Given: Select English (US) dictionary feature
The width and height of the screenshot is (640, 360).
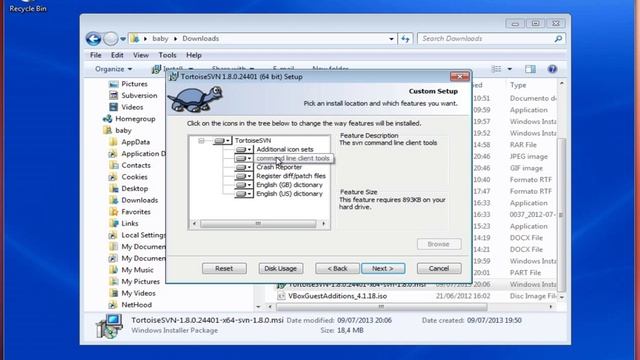Looking at the screenshot, I should tap(289, 194).
